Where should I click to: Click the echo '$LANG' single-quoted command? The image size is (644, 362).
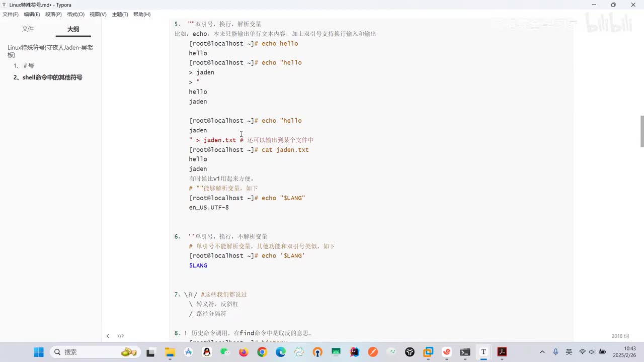click(x=247, y=256)
